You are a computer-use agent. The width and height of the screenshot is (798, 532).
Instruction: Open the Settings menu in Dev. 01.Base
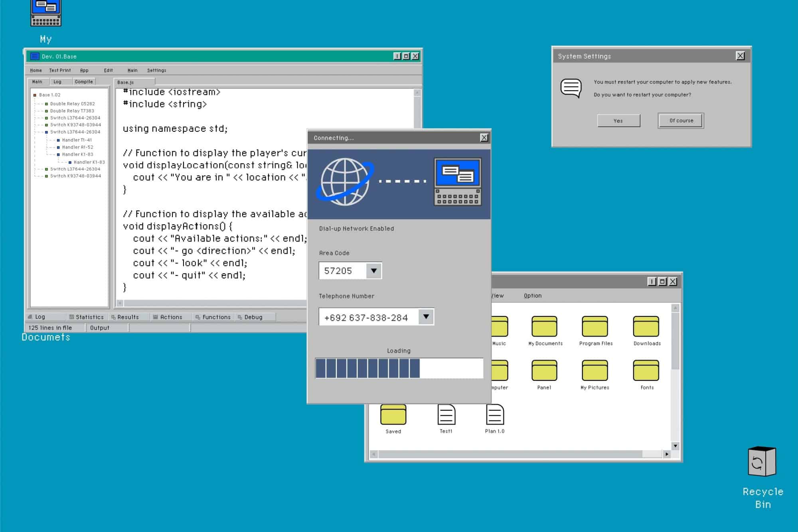(157, 70)
